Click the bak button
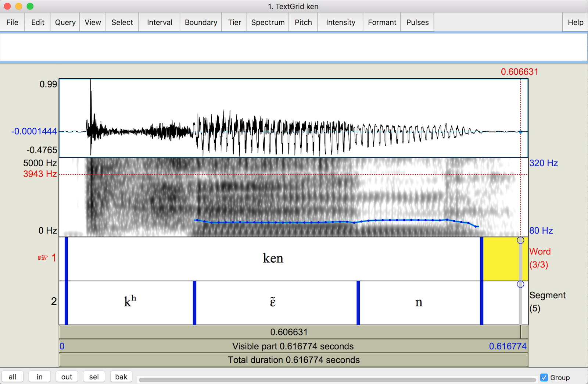 (x=121, y=376)
